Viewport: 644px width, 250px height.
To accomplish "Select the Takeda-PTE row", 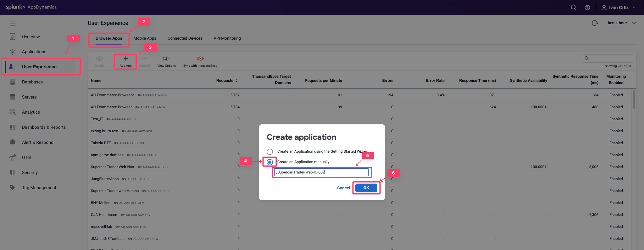I will click(x=360, y=143).
